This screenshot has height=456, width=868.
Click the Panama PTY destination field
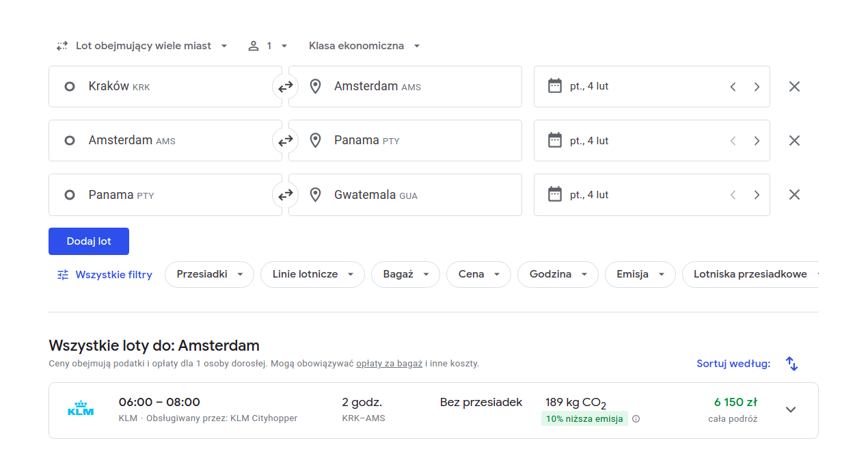coord(405,141)
